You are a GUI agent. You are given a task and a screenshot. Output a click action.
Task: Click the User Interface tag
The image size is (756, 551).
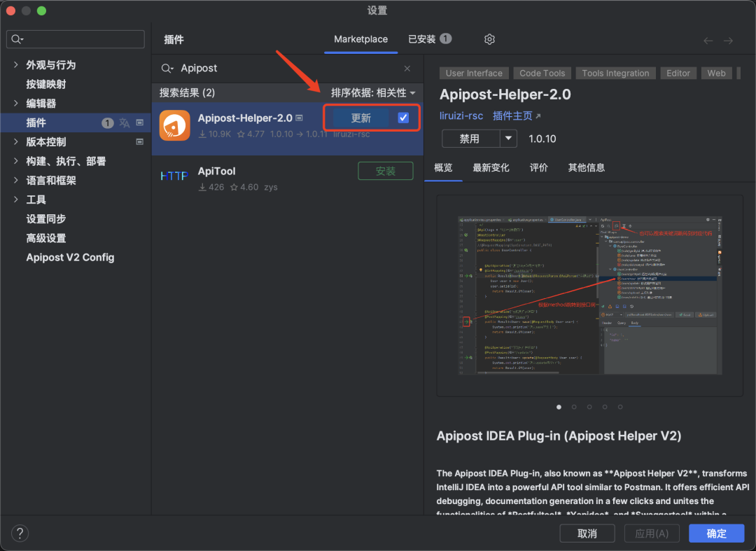click(474, 74)
